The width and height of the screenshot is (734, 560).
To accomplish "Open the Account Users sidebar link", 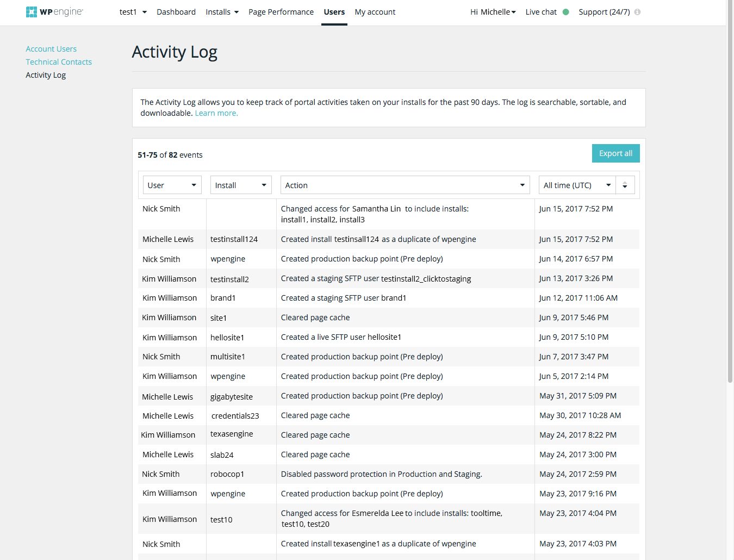I will point(51,49).
